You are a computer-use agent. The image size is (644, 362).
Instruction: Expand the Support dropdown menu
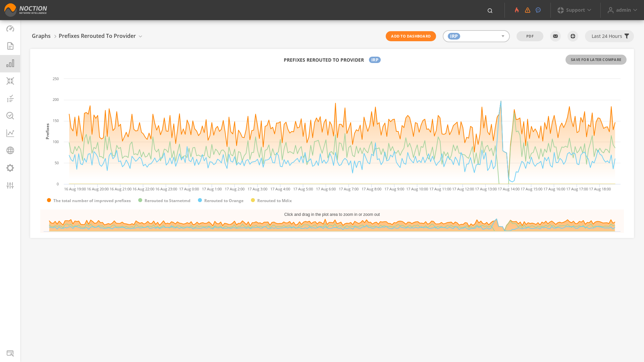(x=575, y=10)
